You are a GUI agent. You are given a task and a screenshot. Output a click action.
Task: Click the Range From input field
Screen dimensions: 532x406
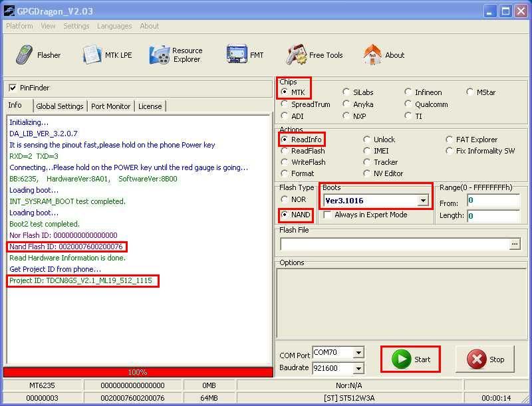pyautogui.click(x=493, y=200)
